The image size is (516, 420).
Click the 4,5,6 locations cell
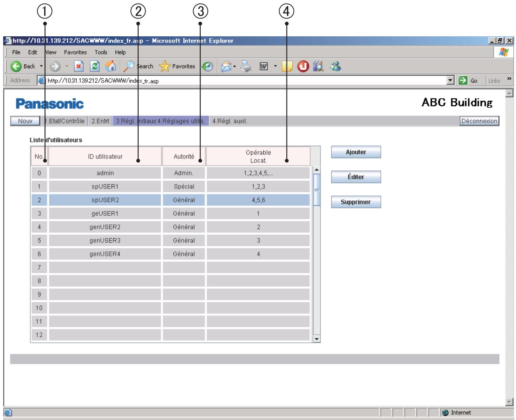click(258, 200)
